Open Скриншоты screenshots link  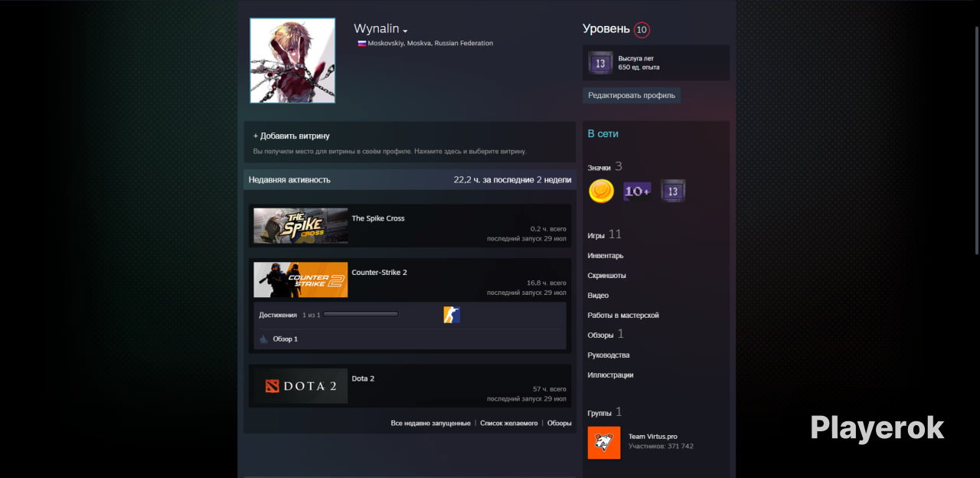pyautogui.click(x=606, y=276)
